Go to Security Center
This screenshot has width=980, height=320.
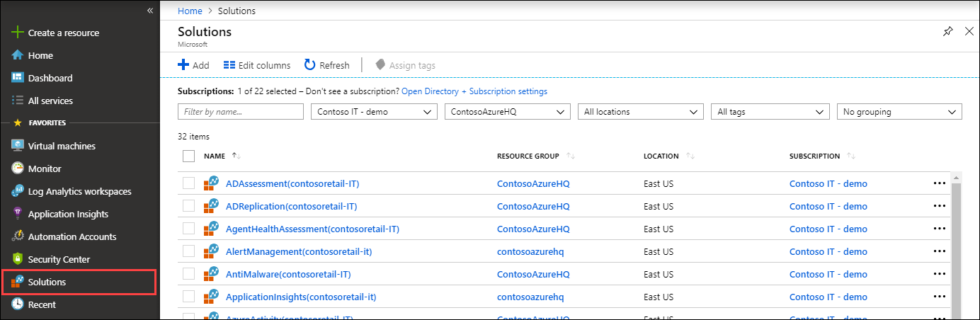tap(59, 259)
